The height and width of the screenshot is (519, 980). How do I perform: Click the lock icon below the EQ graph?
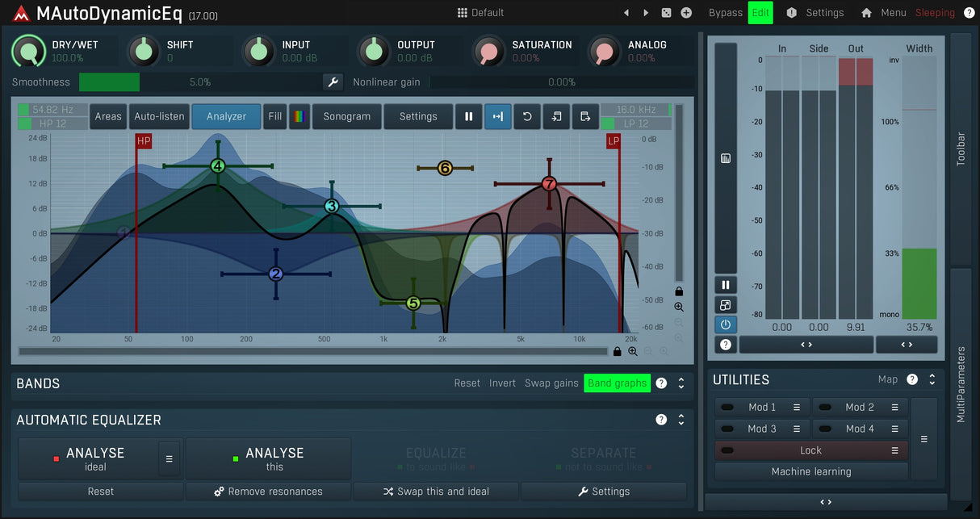coord(618,352)
